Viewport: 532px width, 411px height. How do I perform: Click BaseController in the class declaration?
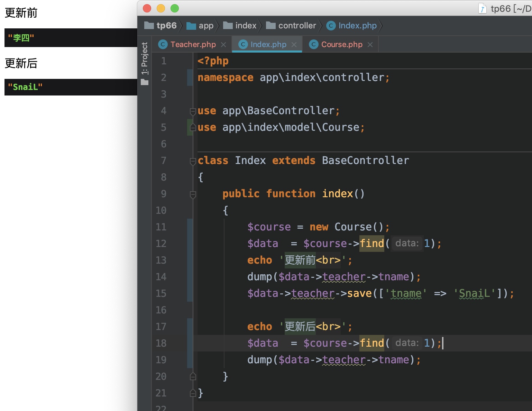365,161
